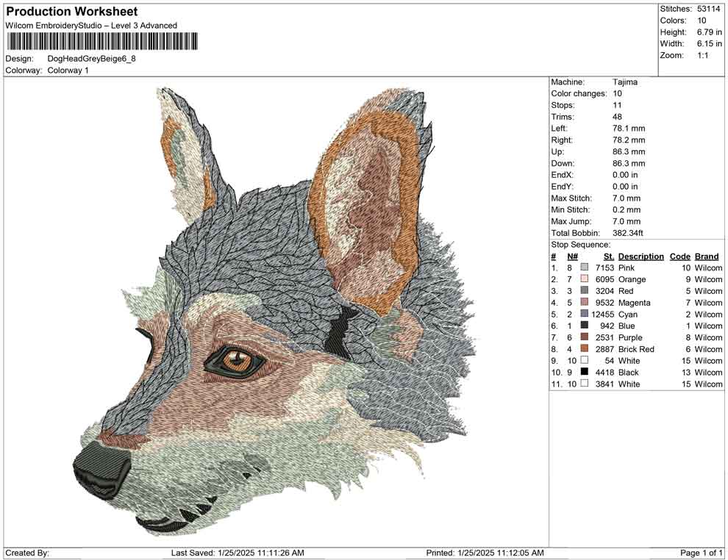Click the White swatch for stop 11
This screenshot has width=728, height=560.
583,384
